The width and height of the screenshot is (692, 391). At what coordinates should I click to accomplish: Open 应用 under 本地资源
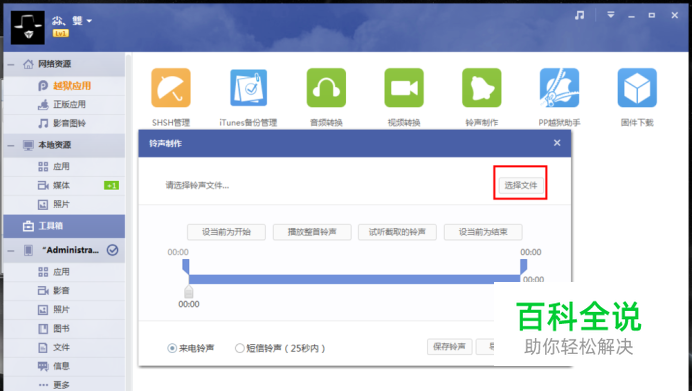64,166
